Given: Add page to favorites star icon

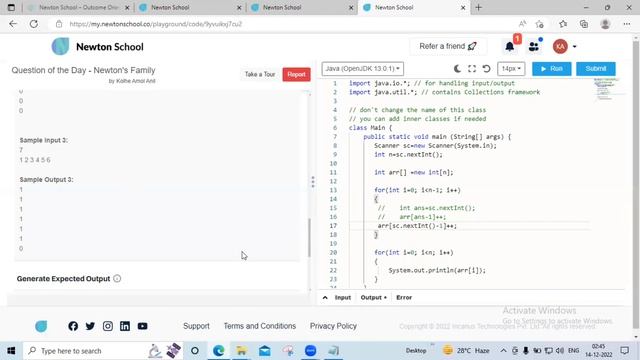Looking at the screenshot, I should tap(540, 24).
